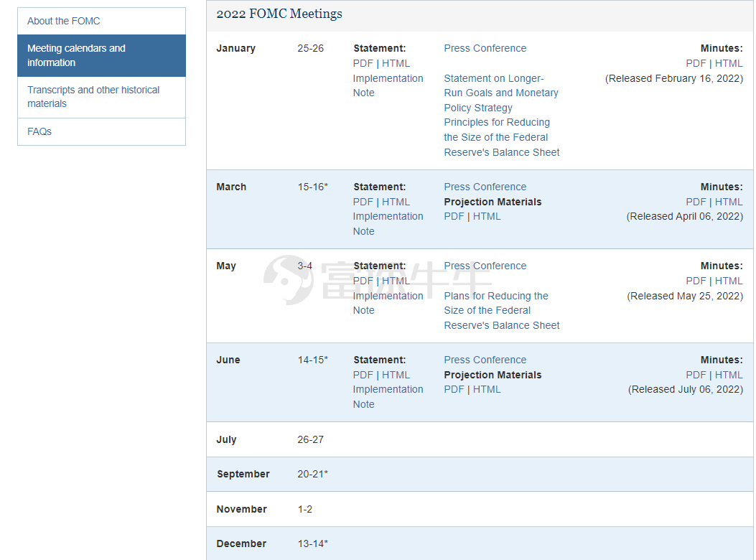The image size is (756, 560).
Task: Open May minutes HTML link
Action: pos(729,281)
